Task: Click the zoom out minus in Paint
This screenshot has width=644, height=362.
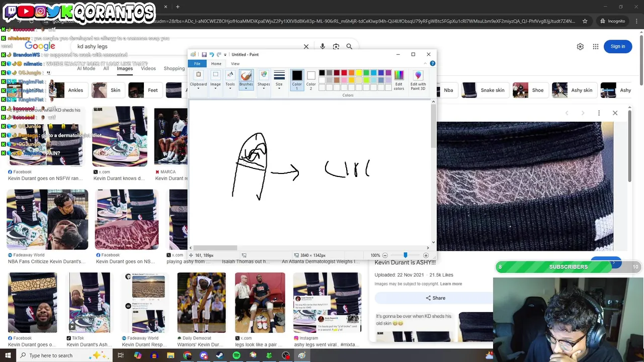Action: 385,255
